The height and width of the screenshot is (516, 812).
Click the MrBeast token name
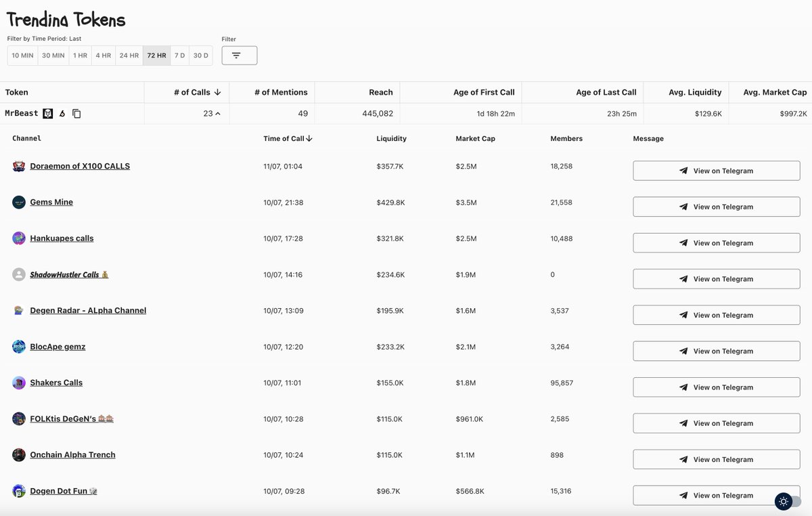pyautogui.click(x=22, y=113)
